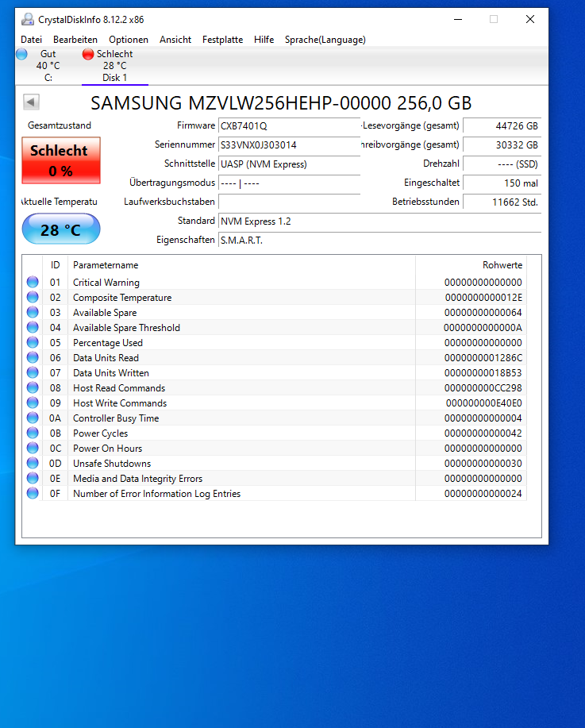Viewport: 585px width, 728px height.
Task: Click the SAMSUNG MZVLW256HEHP-00000 disk title
Action: (x=281, y=103)
